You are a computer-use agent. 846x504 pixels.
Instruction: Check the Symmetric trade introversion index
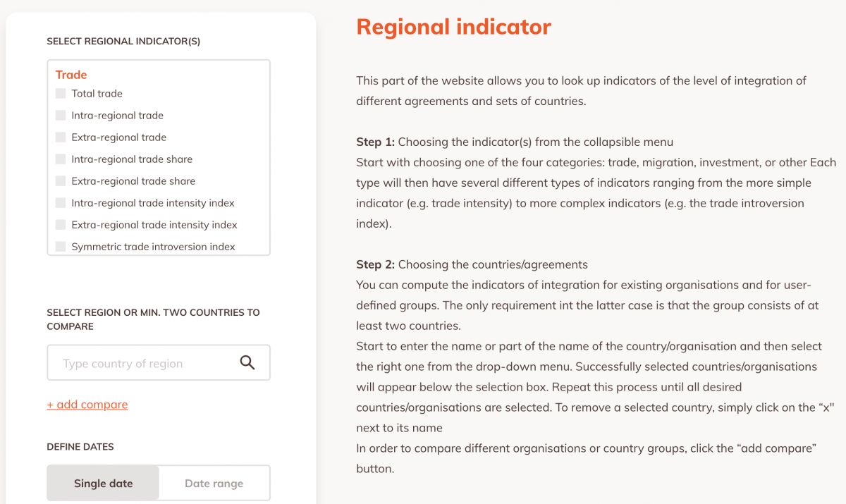pyautogui.click(x=60, y=246)
